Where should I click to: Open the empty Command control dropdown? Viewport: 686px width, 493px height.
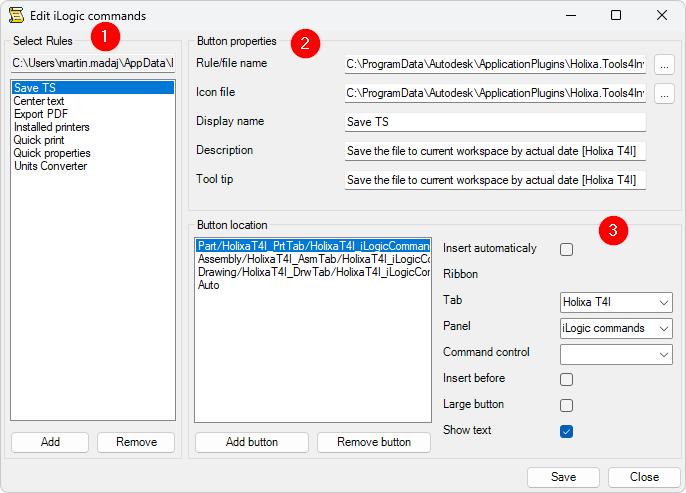(616, 354)
